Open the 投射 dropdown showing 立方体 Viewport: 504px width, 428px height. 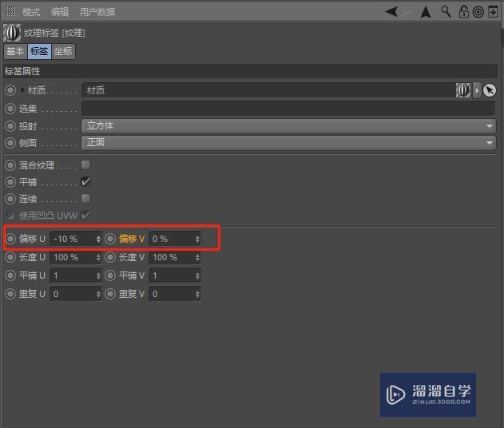288,126
